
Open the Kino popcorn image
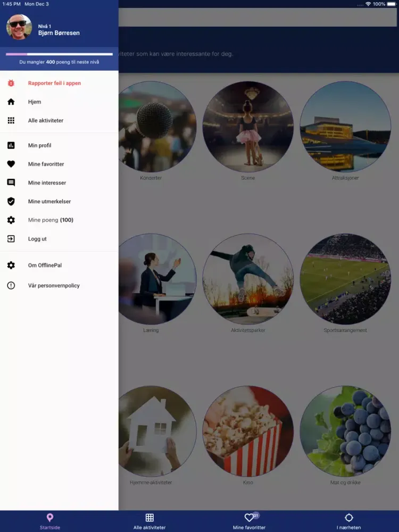[248, 431]
